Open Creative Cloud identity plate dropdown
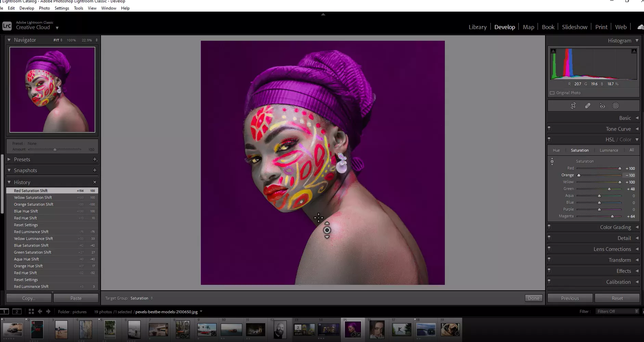 [57, 28]
